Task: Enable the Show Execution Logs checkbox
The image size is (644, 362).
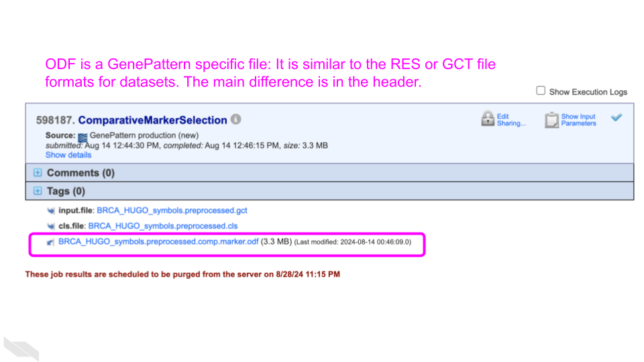Action: click(541, 90)
